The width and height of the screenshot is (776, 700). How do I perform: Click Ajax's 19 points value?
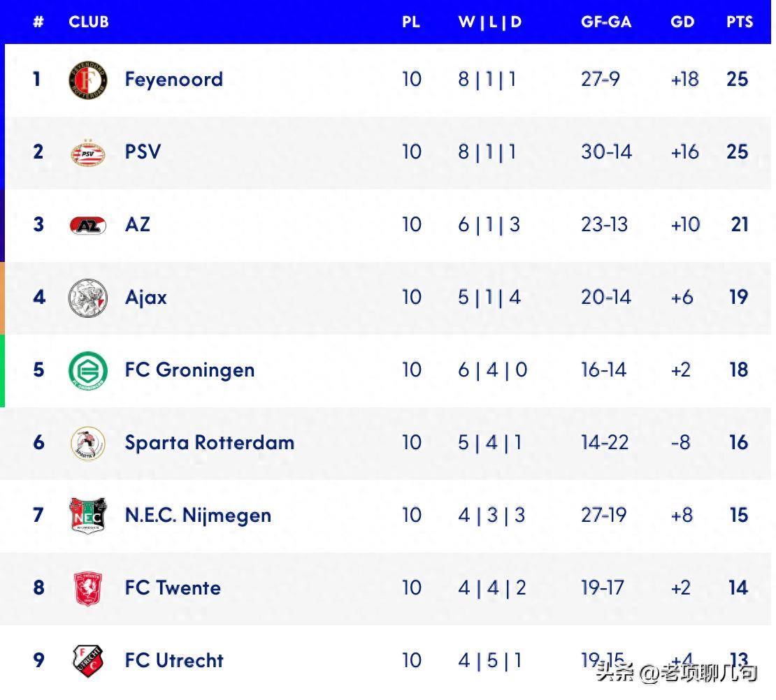pos(738,298)
